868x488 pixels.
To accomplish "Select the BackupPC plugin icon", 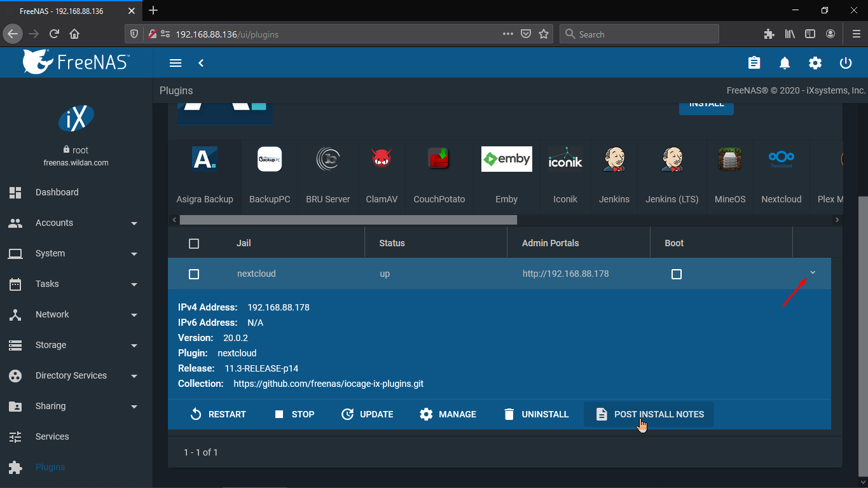I will tap(270, 159).
